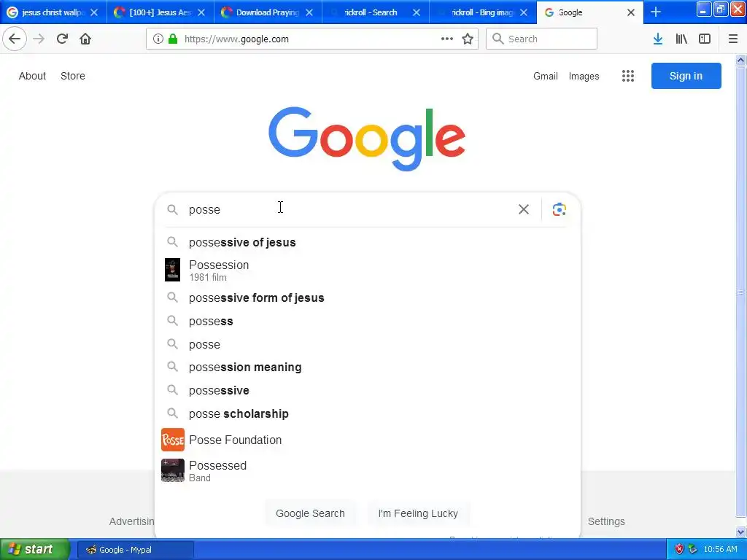
Task: Open the Images link
Action: (584, 76)
